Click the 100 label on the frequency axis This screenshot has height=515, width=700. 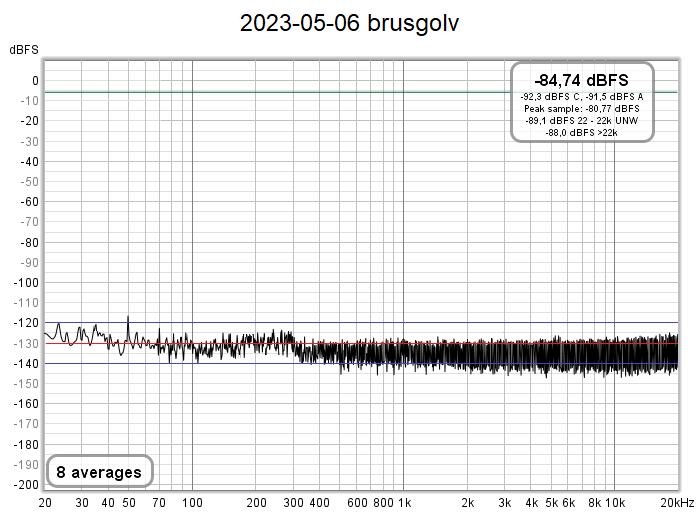(x=192, y=502)
